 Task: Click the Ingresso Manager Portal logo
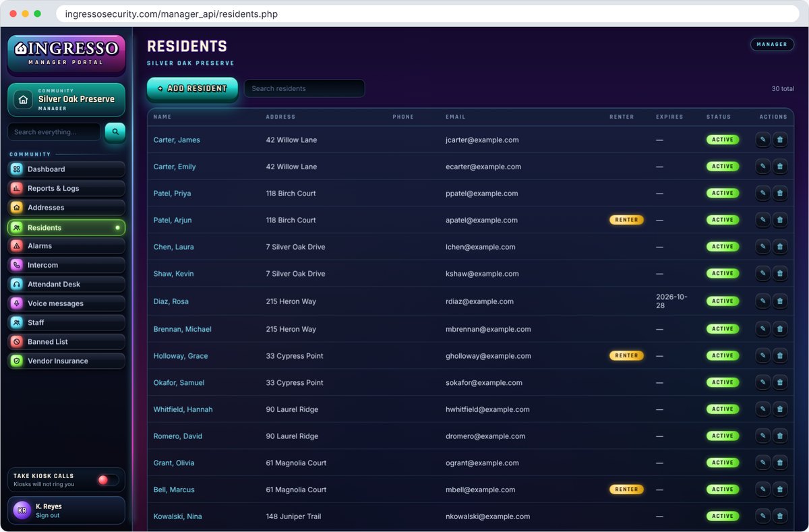pyautogui.click(x=66, y=54)
